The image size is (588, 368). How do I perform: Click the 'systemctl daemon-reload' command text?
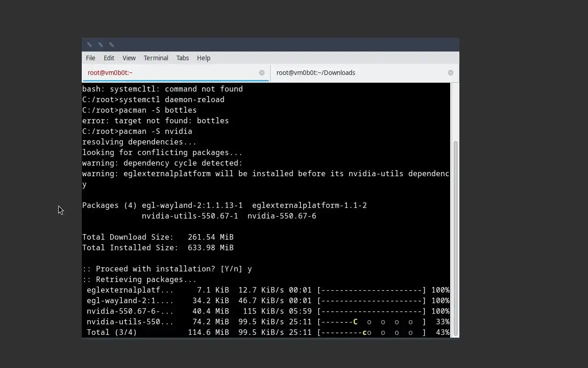(x=171, y=100)
